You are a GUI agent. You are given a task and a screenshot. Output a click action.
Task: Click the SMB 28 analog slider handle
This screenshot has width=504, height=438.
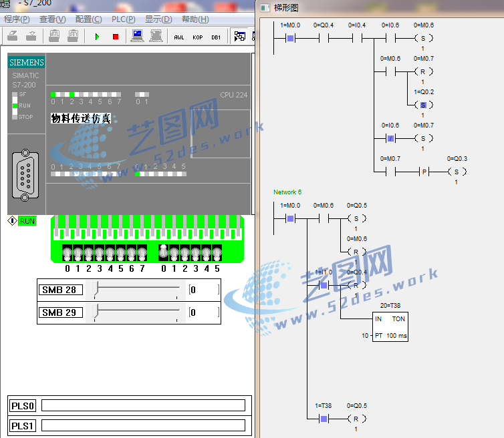click(x=94, y=289)
